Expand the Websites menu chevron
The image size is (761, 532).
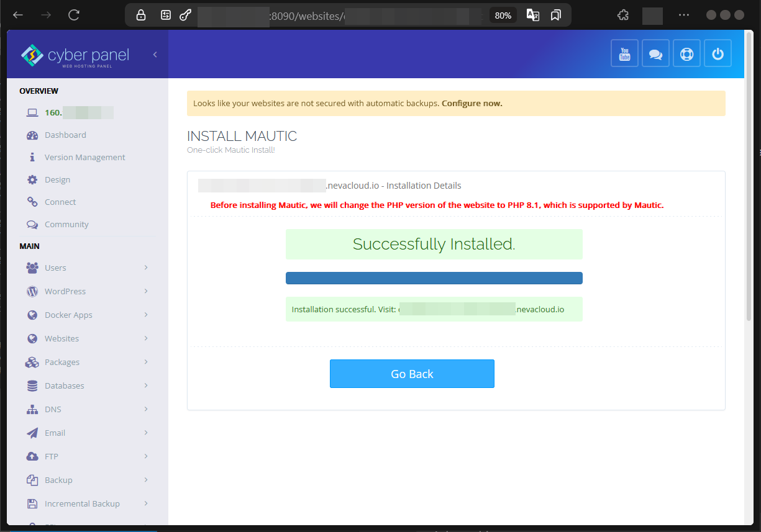pyautogui.click(x=146, y=338)
